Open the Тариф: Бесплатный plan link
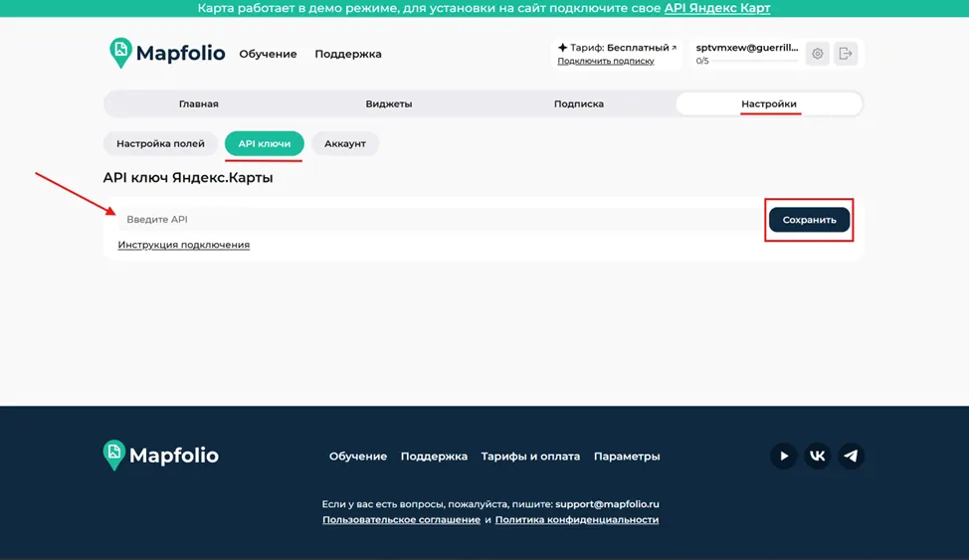969x560 pixels. pos(617,48)
